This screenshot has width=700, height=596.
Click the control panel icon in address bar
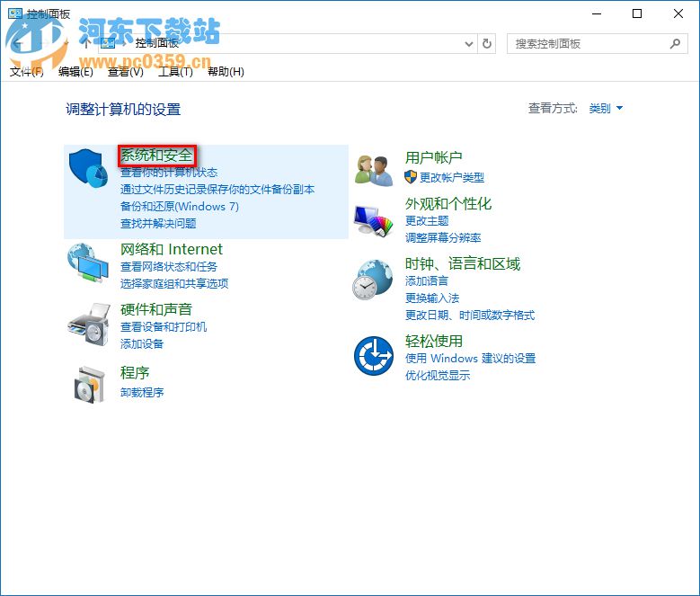(x=108, y=43)
